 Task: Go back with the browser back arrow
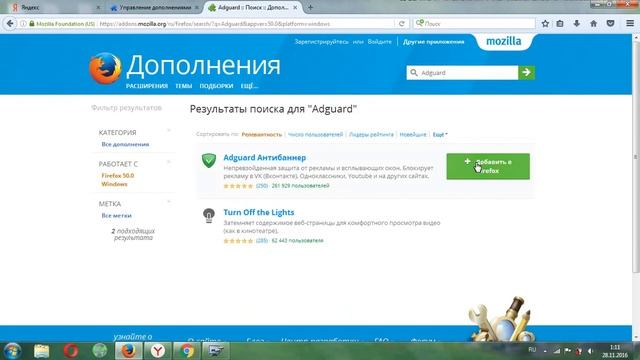point(10,24)
